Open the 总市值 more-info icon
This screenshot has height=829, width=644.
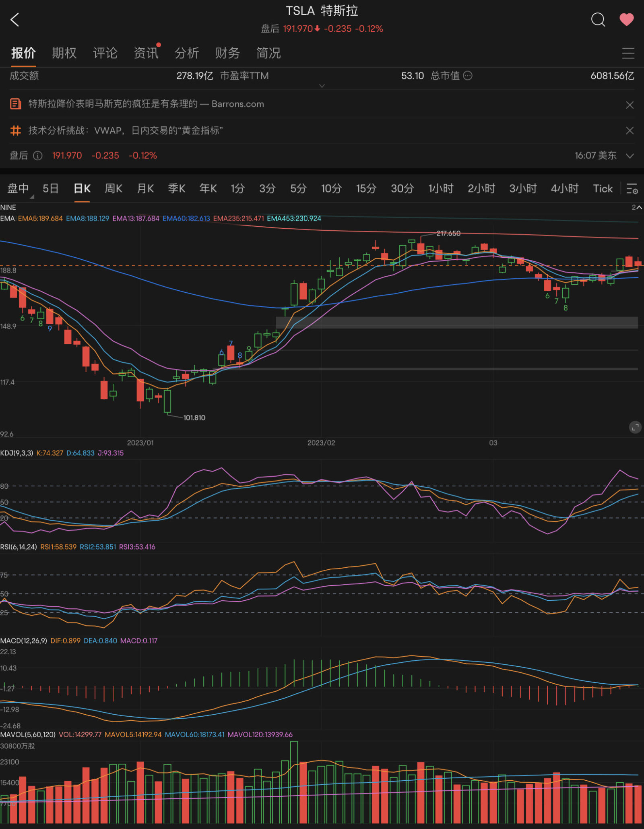[x=468, y=75]
